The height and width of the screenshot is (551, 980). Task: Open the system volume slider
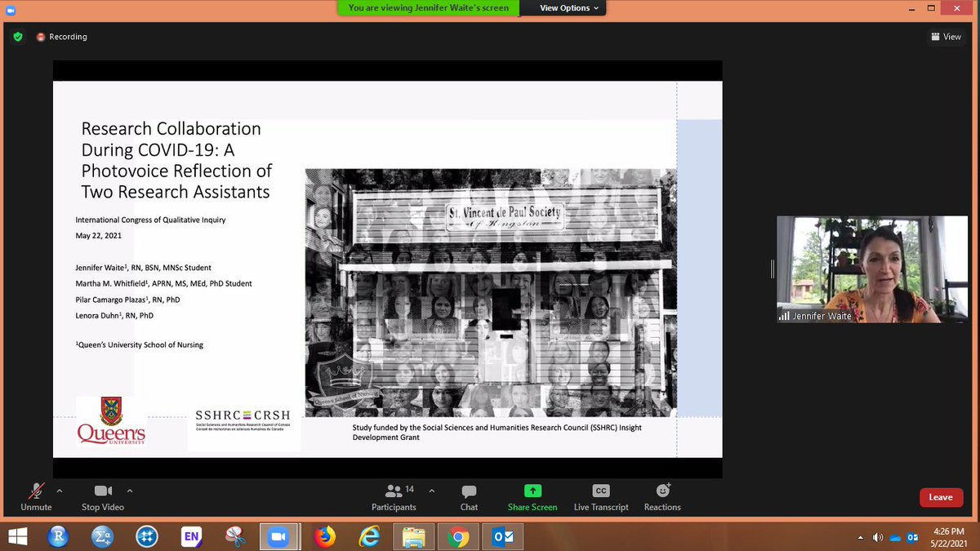coord(877,536)
